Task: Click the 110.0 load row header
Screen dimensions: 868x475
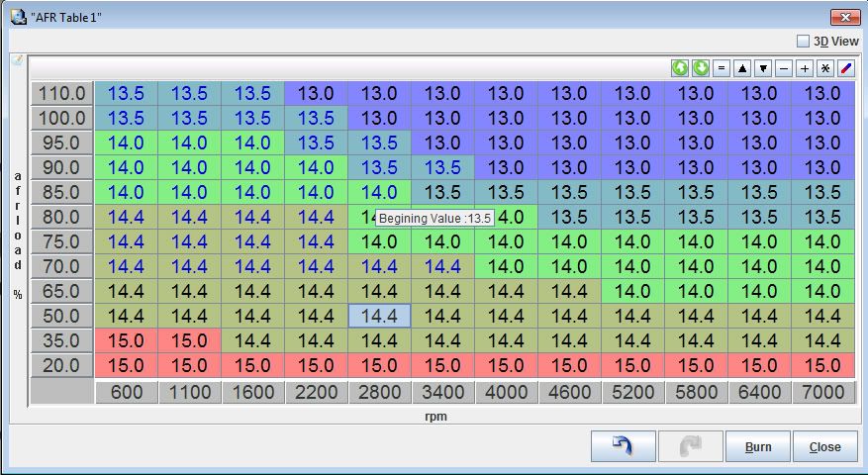Action: (61, 94)
